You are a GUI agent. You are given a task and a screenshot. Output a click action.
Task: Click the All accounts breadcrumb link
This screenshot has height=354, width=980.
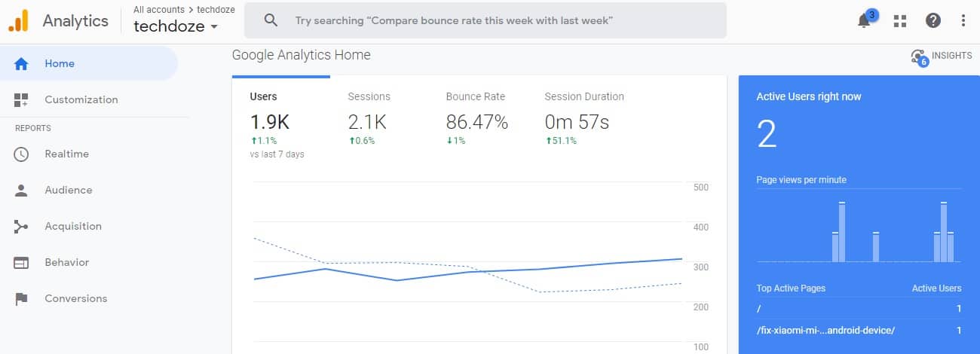coord(159,10)
